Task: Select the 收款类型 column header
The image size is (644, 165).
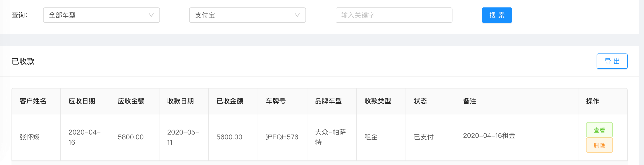Action: [x=378, y=101]
